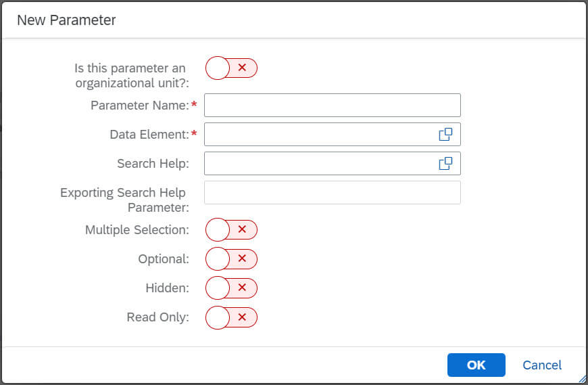Image resolution: width=588 pixels, height=385 pixels.
Task: Toggle the organizational unit switch
Action: click(231, 68)
